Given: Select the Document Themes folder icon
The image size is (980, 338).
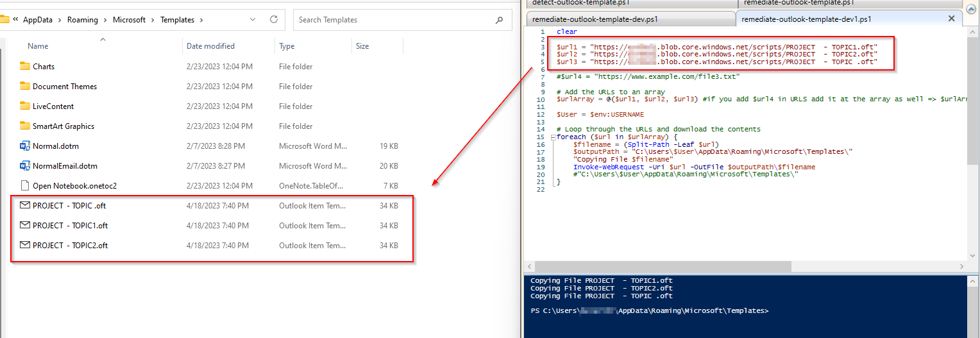Looking at the screenshot, I should pos(25,86).
